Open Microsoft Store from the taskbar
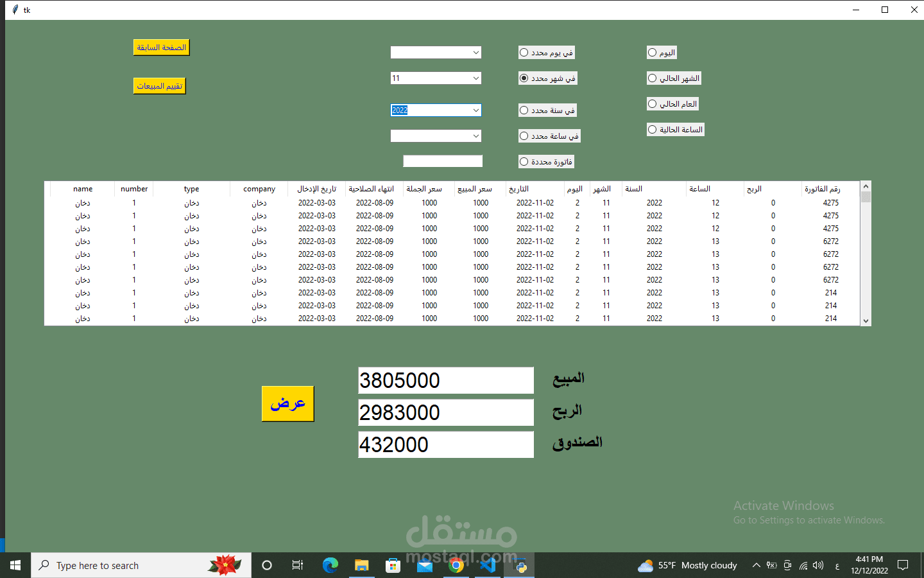Screen dimensions: 924x578 [x=393, y=565]
